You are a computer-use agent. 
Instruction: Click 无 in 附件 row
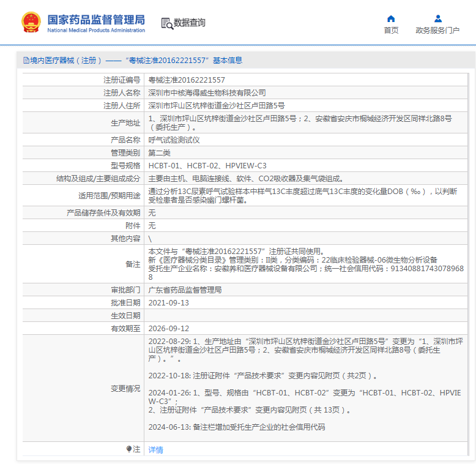click(x=152, y=225)
